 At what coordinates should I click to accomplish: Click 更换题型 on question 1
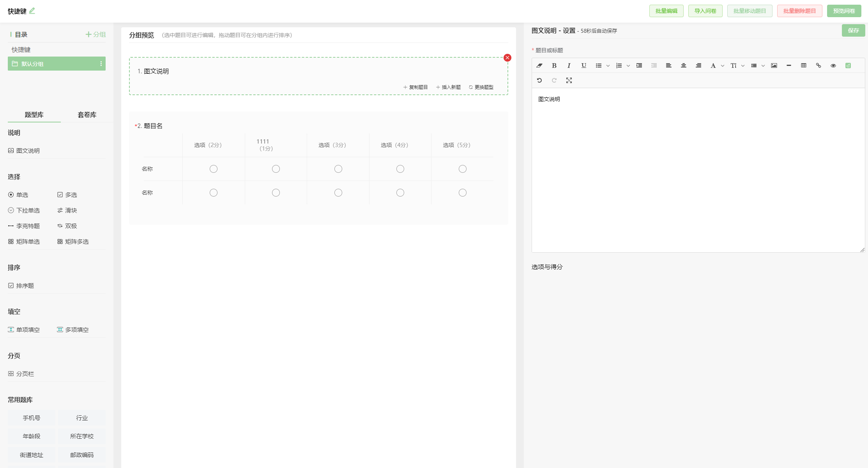coord(481,87)
